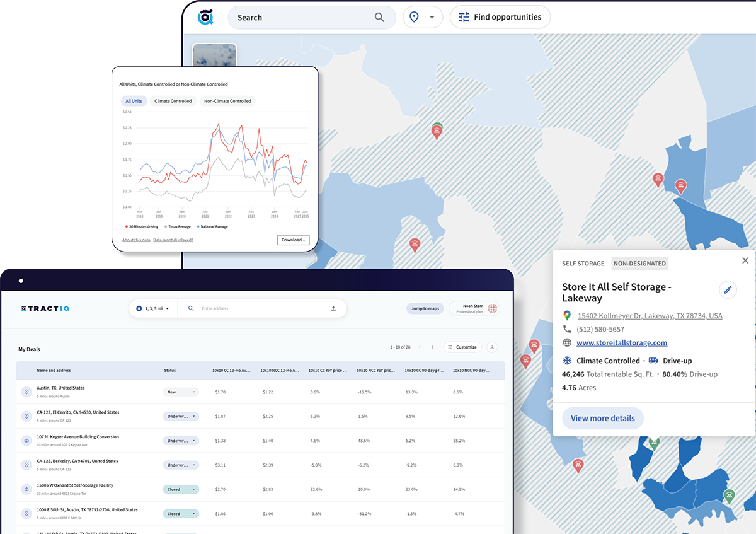Switch to the Climate Controlled tab

point(173,101)
